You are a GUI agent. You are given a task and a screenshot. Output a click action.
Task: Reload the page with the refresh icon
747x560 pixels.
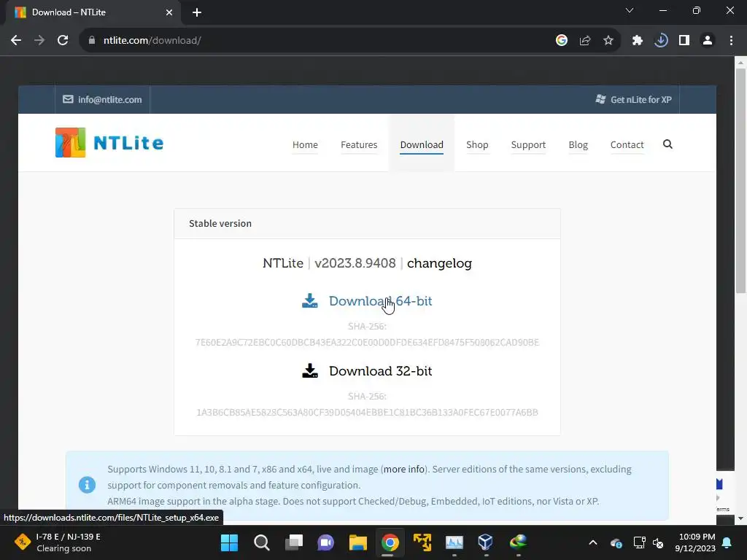pos(63,41)
